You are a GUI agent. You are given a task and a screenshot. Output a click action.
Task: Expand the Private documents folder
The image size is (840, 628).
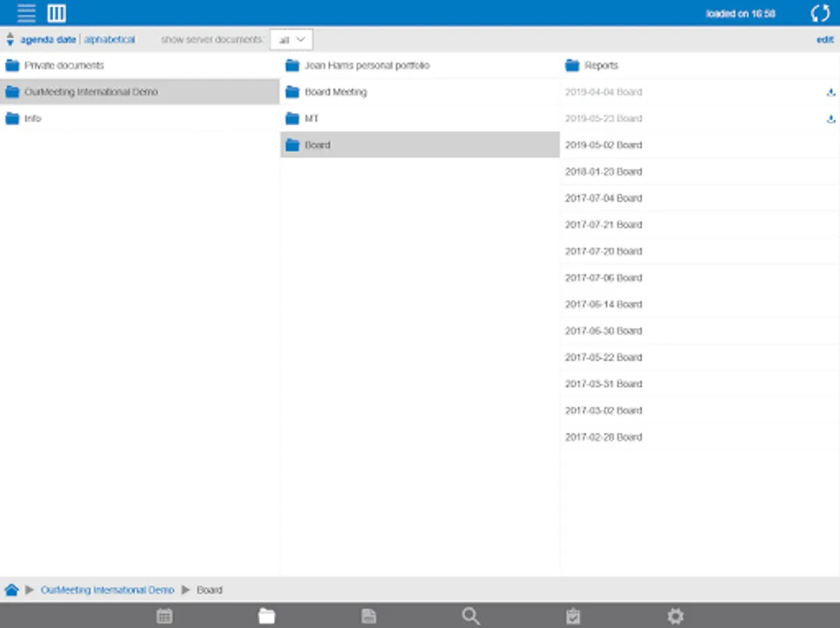coord(64,66)
